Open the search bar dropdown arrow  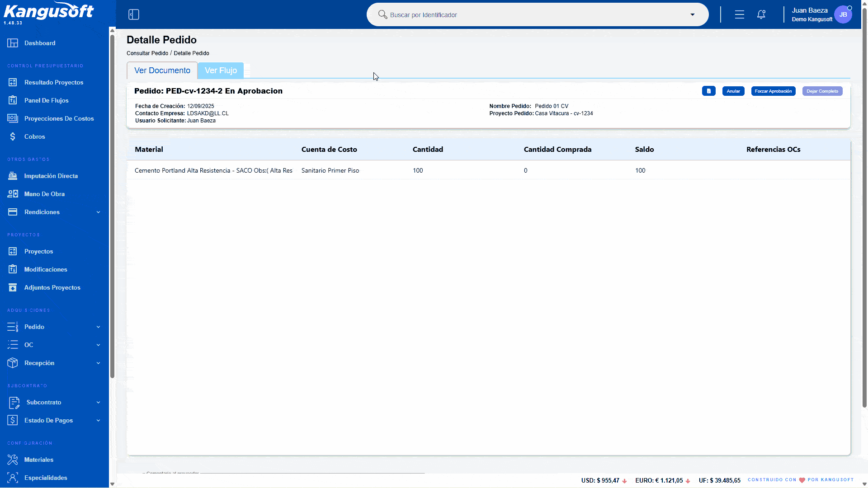pyautogui.click(x=693, y=15)
